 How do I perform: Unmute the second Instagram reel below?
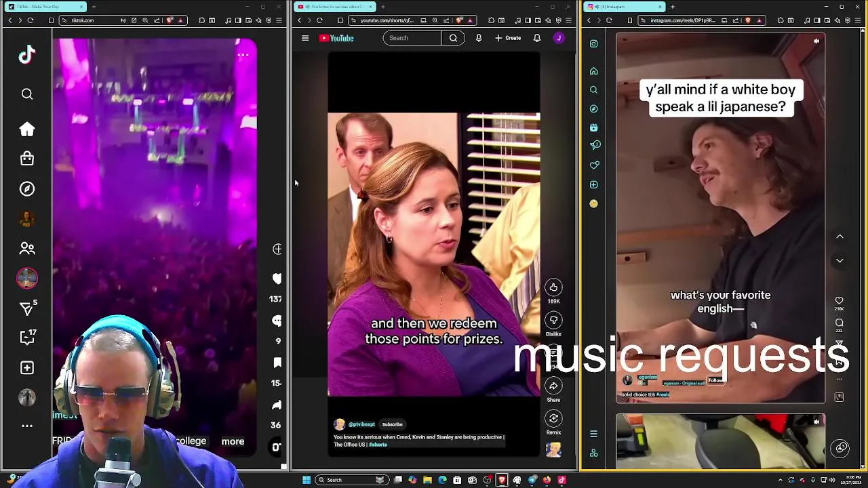(x=816, y=422)
